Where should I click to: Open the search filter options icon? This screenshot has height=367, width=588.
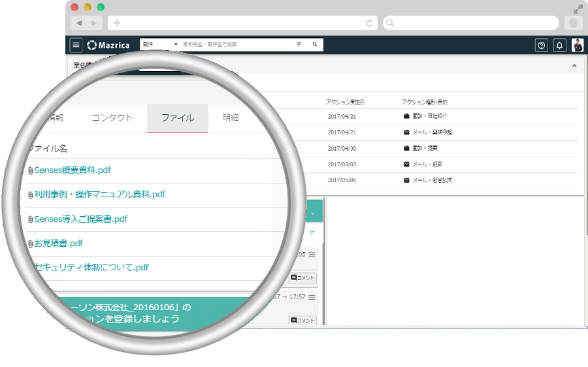[x=299, y=44]
